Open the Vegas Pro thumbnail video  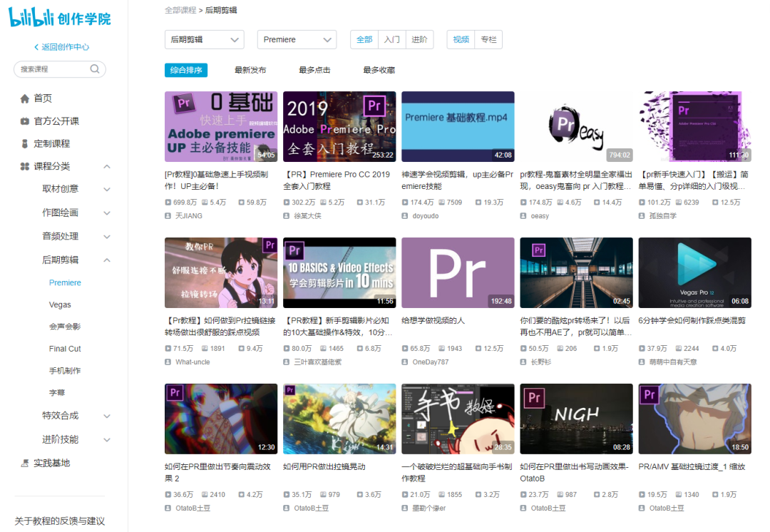(x=695, y=272)
